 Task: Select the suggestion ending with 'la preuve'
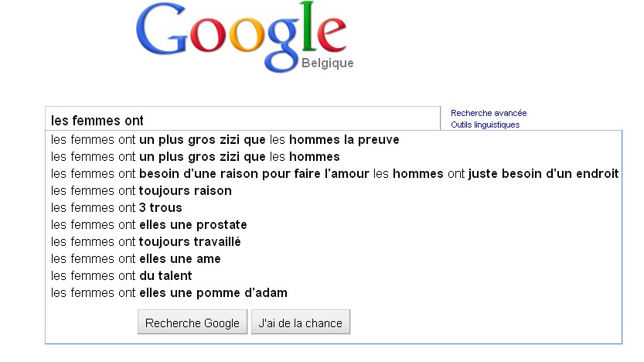pyautogui.click(x=225, y=140)
